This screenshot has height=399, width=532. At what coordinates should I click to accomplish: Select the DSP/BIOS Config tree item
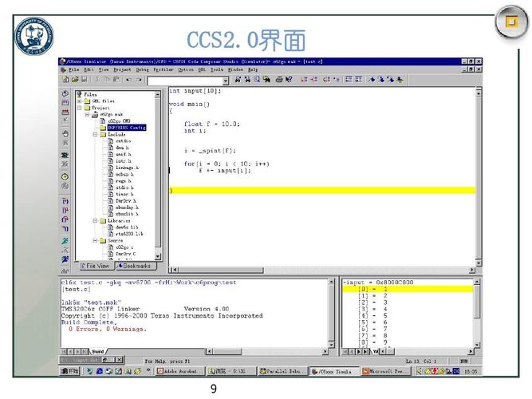coord(127,128)
